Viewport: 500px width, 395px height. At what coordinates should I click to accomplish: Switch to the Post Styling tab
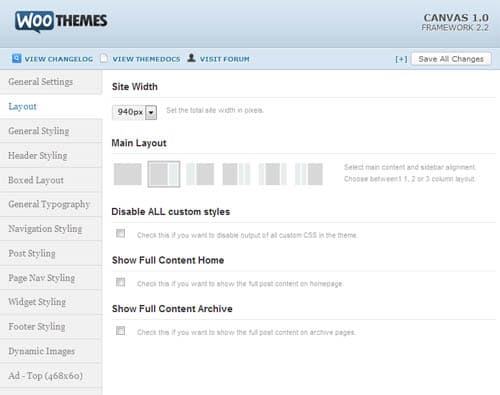(x=51, y=253)
